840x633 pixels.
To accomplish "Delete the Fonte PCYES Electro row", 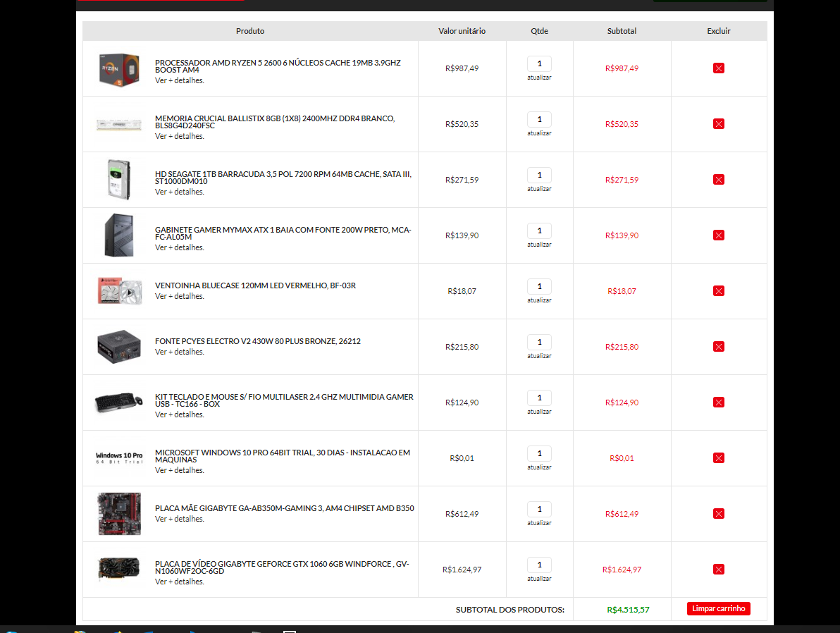I will 718,347.
